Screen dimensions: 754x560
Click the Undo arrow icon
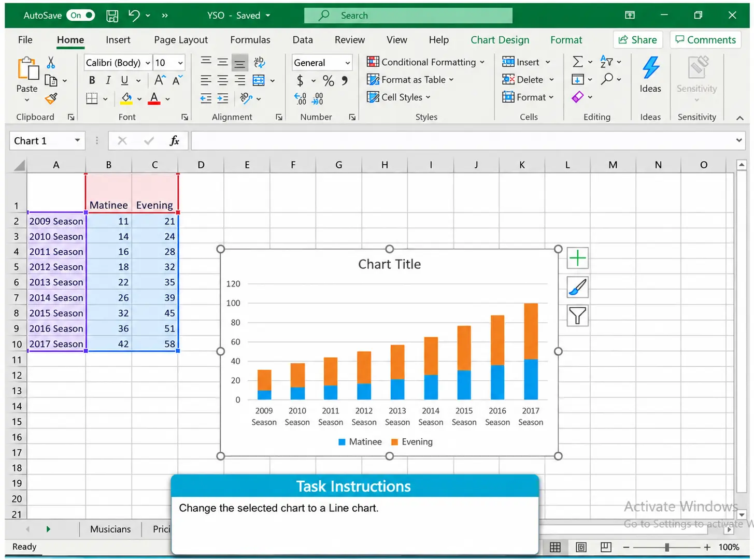click(134, 16)
